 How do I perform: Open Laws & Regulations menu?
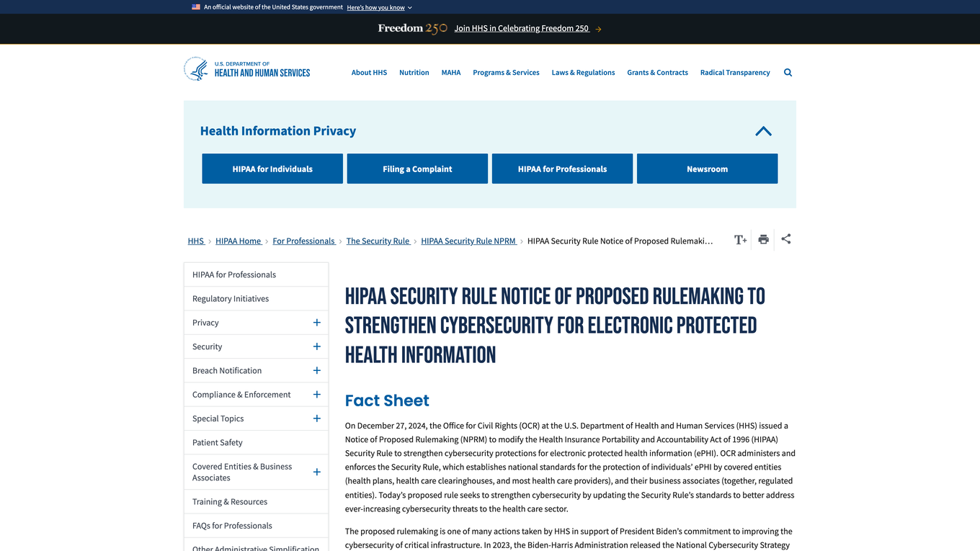coord(583,73)
